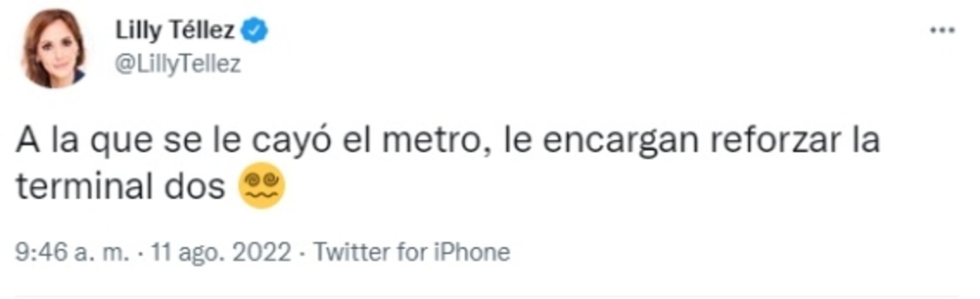Open the tweet's three-dot more options menu
Screen dimensions: 980x299
[x=942, y=30]
